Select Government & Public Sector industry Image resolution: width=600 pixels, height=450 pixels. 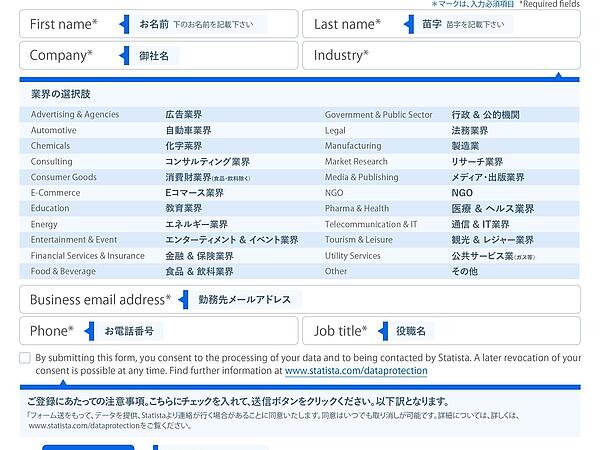tap(378, 115)
